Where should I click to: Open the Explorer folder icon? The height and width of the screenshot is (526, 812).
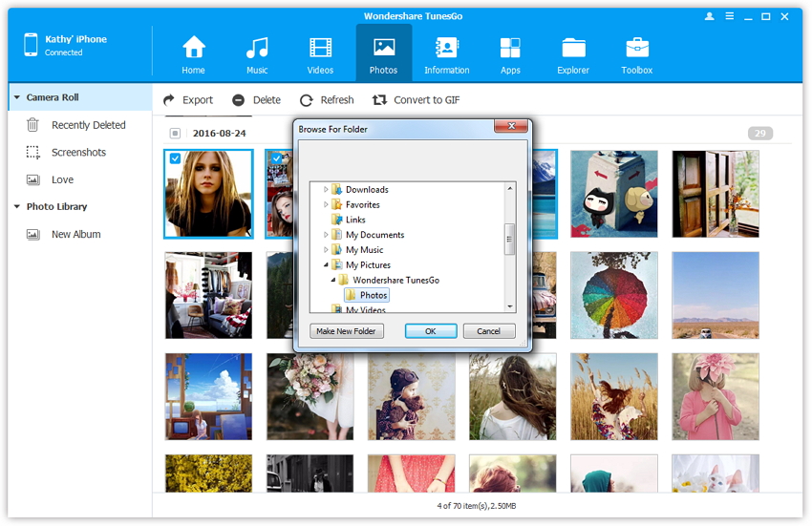(573, 48)
